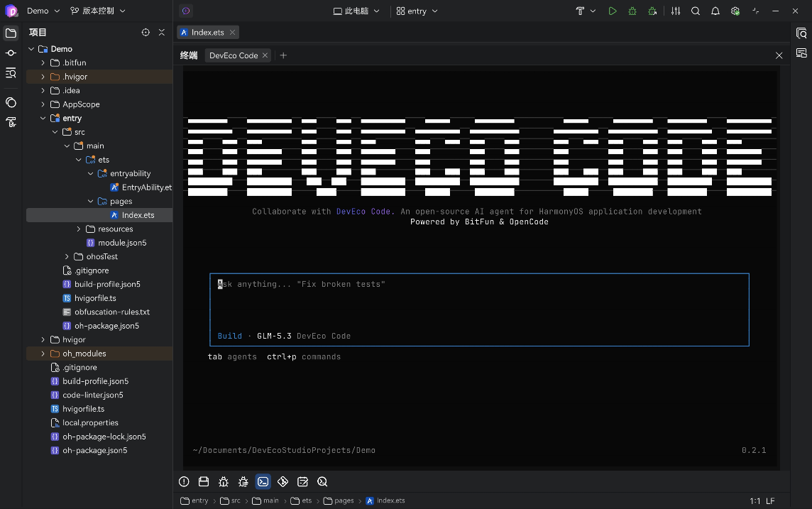The image size is (812, 509).
Task: Expand the .hvigor folder
Action: point(43,77)
